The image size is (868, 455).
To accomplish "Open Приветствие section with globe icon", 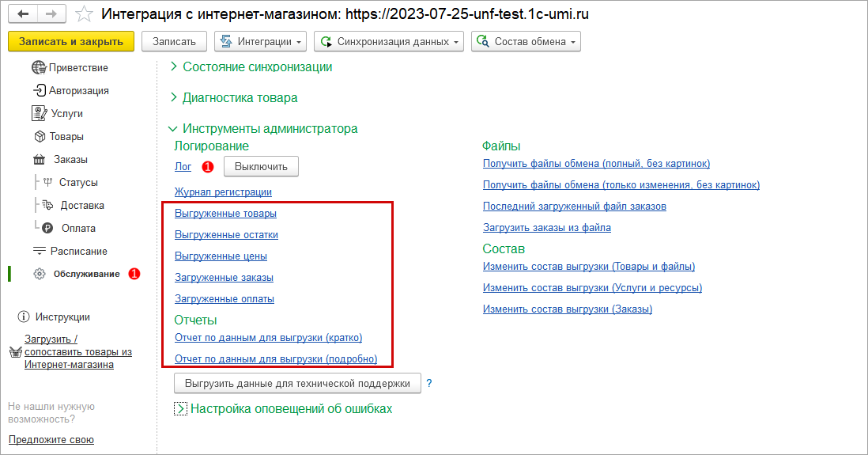I will [39, 68].
